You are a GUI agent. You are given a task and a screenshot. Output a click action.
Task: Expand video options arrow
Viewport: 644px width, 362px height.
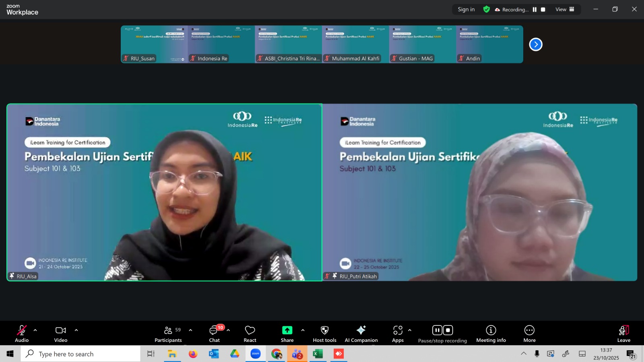pyautogui.click(x=76, y=330)
